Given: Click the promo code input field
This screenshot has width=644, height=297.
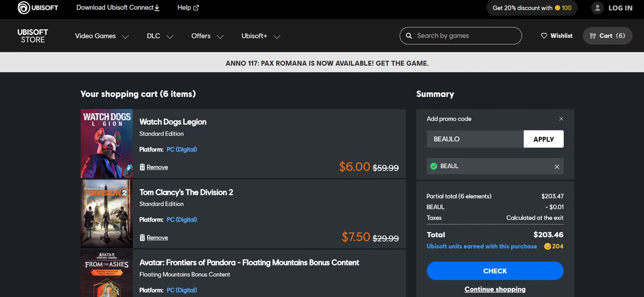Looking at the screenshot, I should [x=475, y=139].
